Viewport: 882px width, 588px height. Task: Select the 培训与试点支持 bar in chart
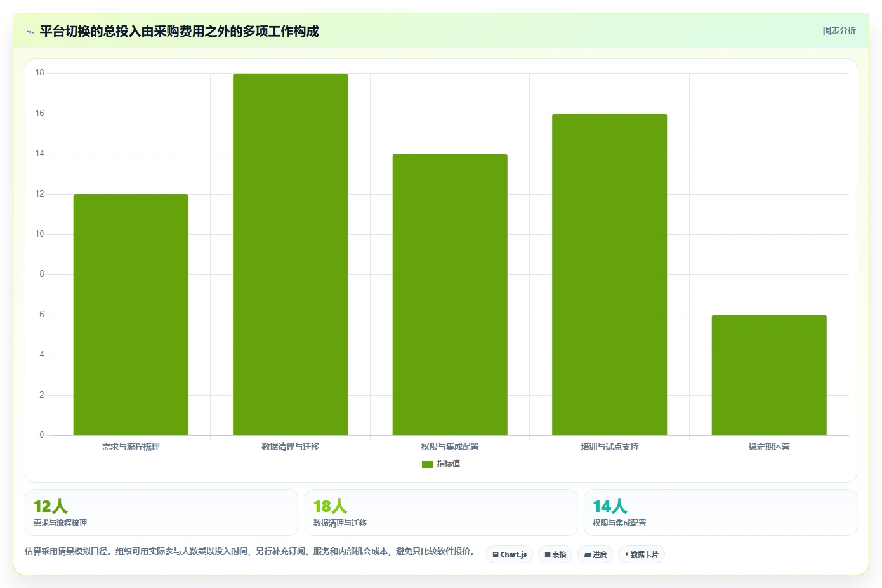(609, 275)
